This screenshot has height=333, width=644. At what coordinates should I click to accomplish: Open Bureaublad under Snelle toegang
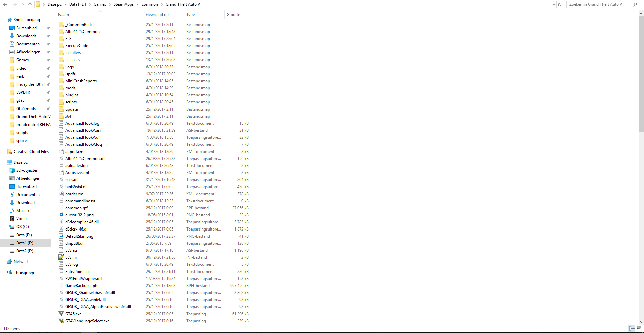click(26, 28)
